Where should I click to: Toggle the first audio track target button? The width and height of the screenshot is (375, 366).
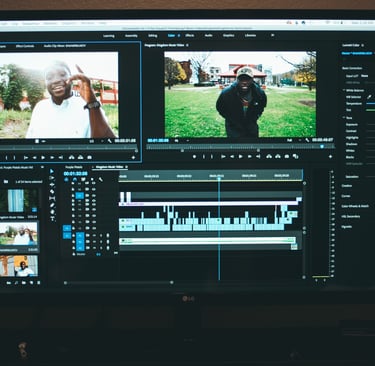pos(80,236)
